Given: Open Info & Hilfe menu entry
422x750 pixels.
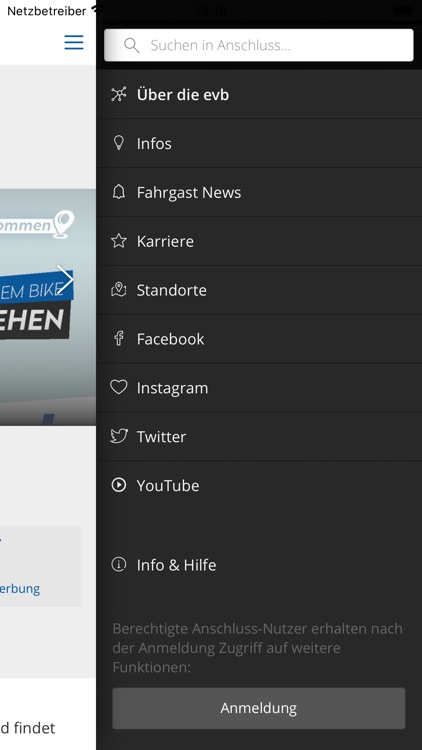Looking at the screenshot, I should [259, 565].
